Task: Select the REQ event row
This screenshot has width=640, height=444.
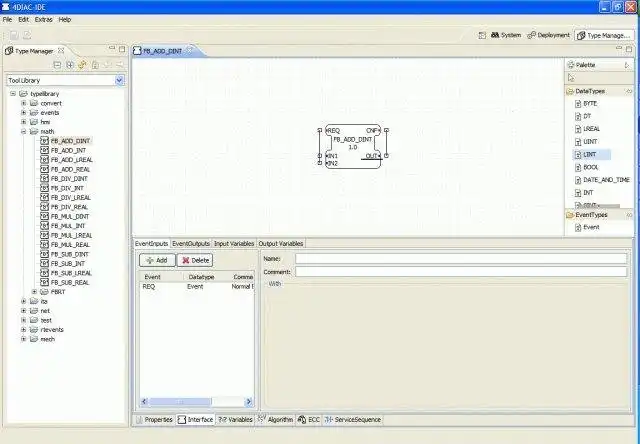Action: (x=197, y=286)
